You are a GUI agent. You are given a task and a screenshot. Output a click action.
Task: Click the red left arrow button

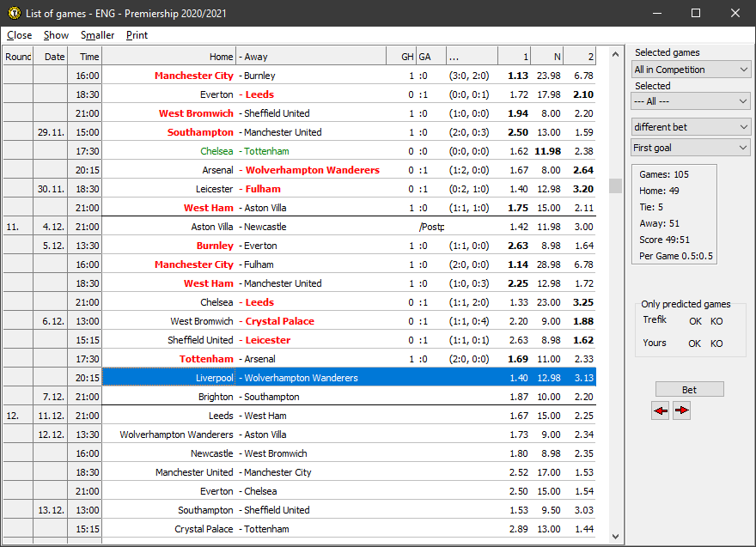660,411
